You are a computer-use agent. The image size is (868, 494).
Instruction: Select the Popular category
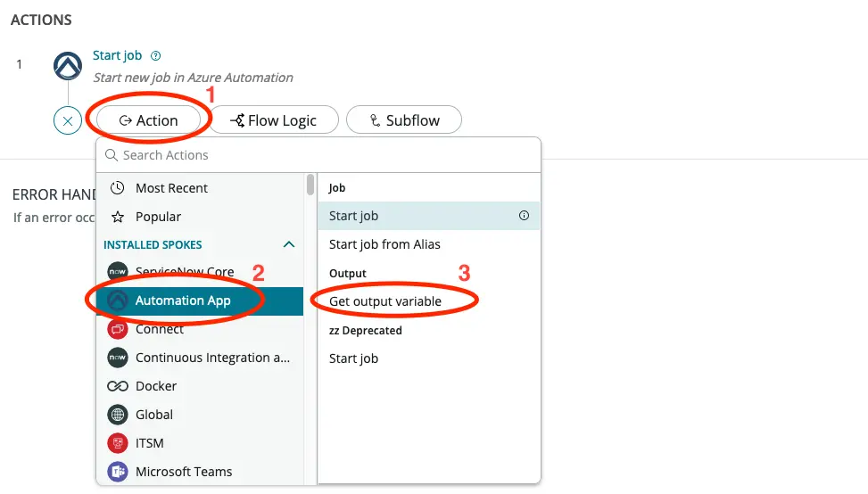(158, 217)
